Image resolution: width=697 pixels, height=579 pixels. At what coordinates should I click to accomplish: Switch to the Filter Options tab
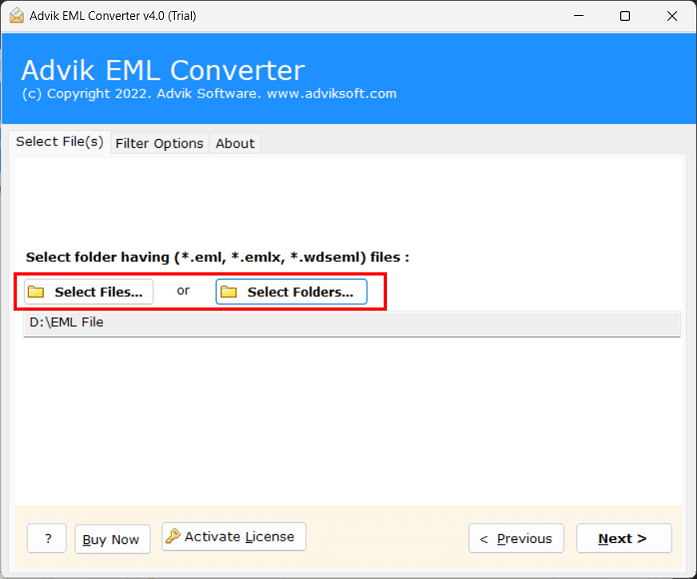click(x=160, y=144)
